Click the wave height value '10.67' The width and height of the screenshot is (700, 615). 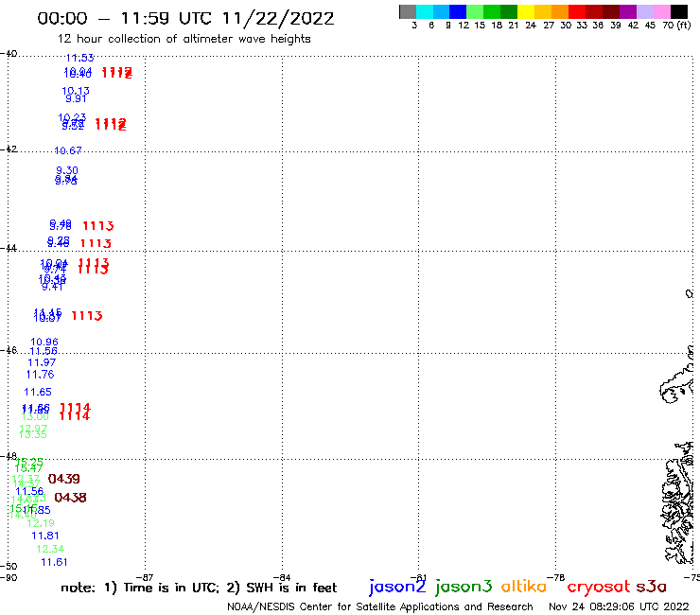(68, 151)
